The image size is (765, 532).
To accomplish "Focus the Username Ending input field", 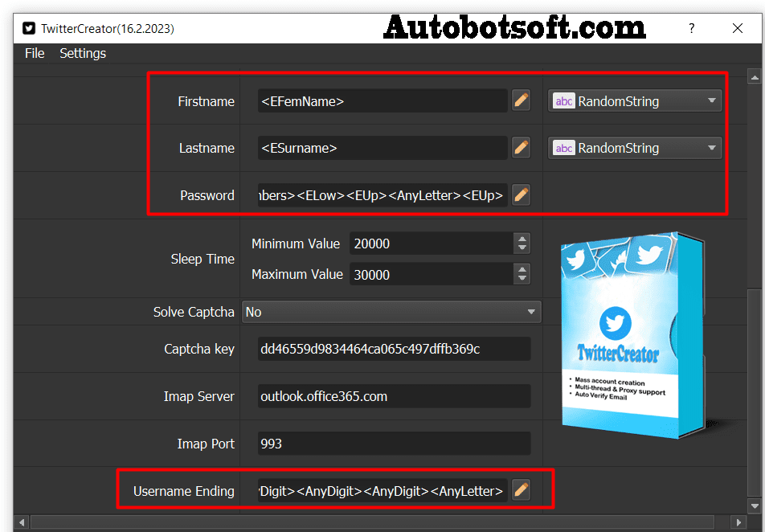I will [382, 490].
